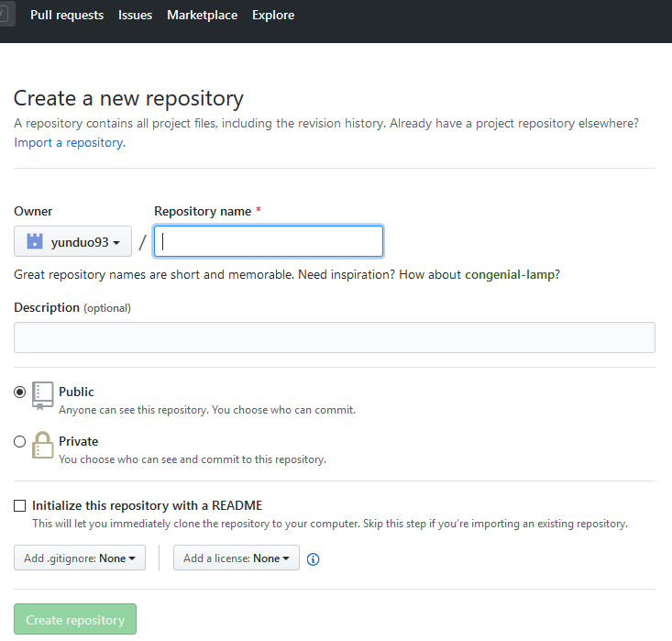Expand the Add a license dropdown
The image size is (672, 641).
coord(236,558)
